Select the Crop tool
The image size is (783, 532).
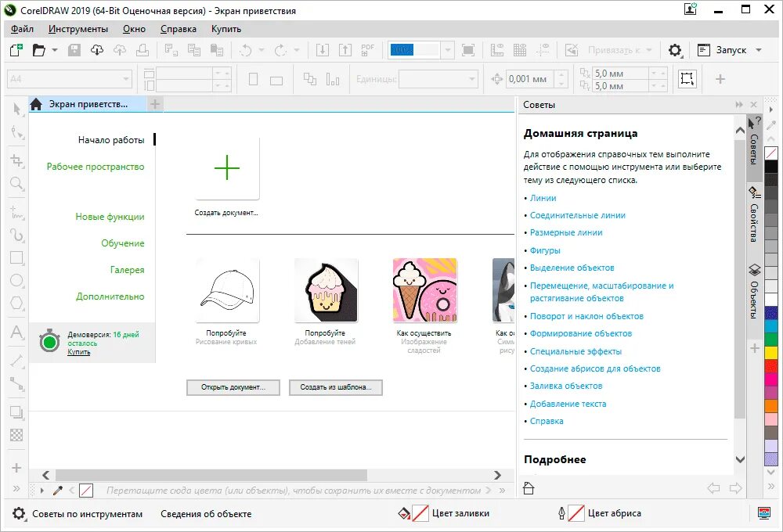pyautogui.click(x=17, y=160)
